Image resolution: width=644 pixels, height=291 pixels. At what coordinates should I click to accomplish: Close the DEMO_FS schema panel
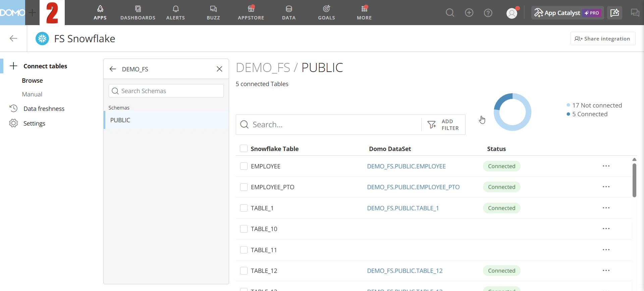(219, 69)
